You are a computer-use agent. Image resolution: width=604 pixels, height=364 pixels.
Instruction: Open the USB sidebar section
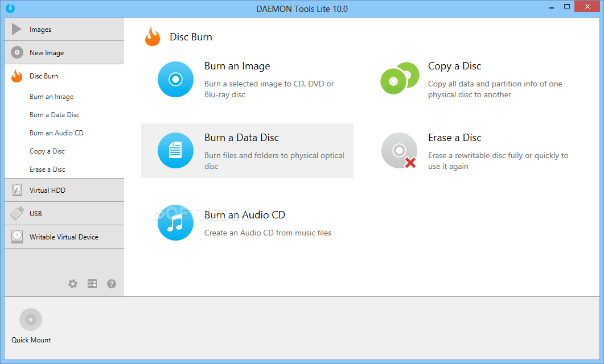(x=64, y=213)
